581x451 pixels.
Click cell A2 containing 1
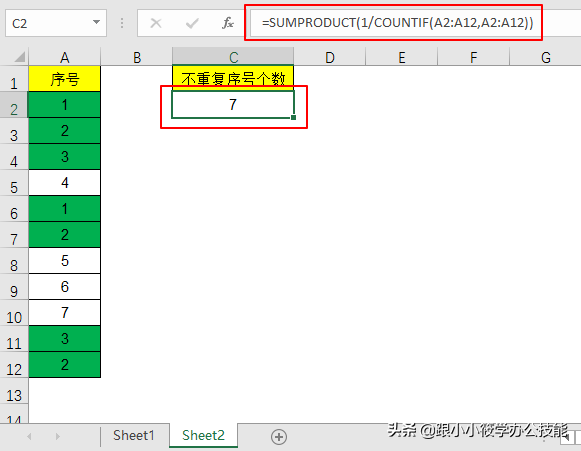(x=64, y=105)
